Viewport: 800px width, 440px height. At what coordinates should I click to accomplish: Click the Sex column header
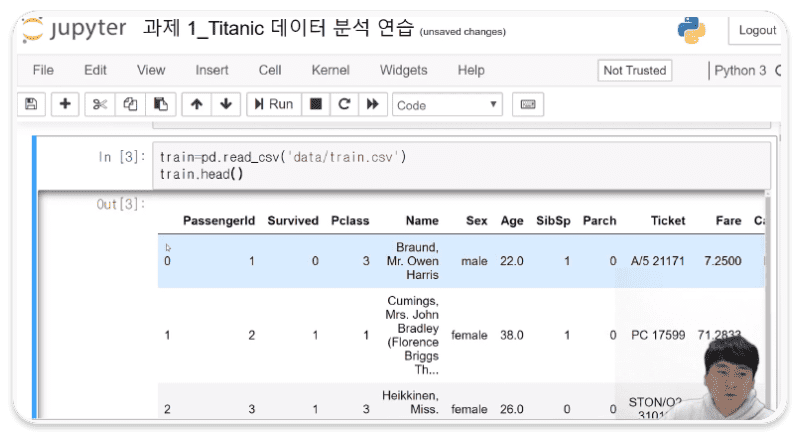(477, 221)
